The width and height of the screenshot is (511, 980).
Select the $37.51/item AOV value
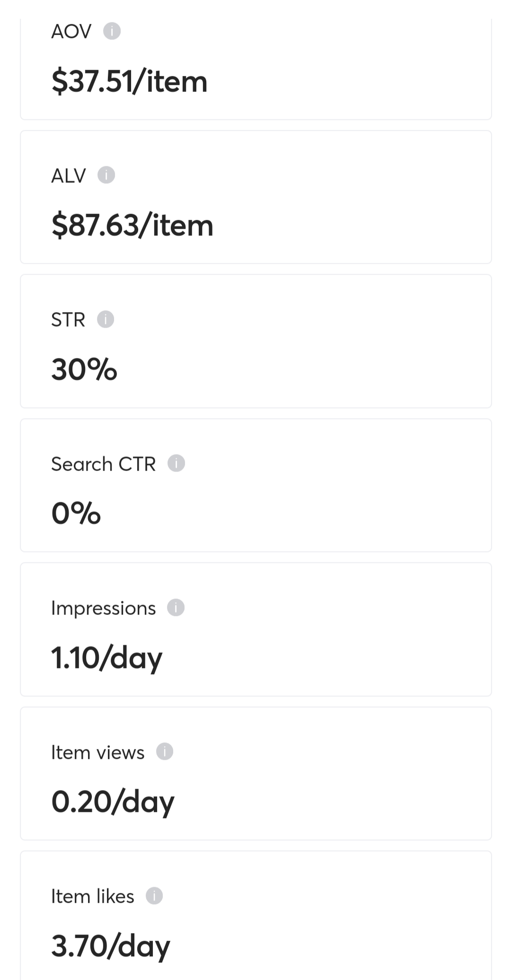(130, 81)
